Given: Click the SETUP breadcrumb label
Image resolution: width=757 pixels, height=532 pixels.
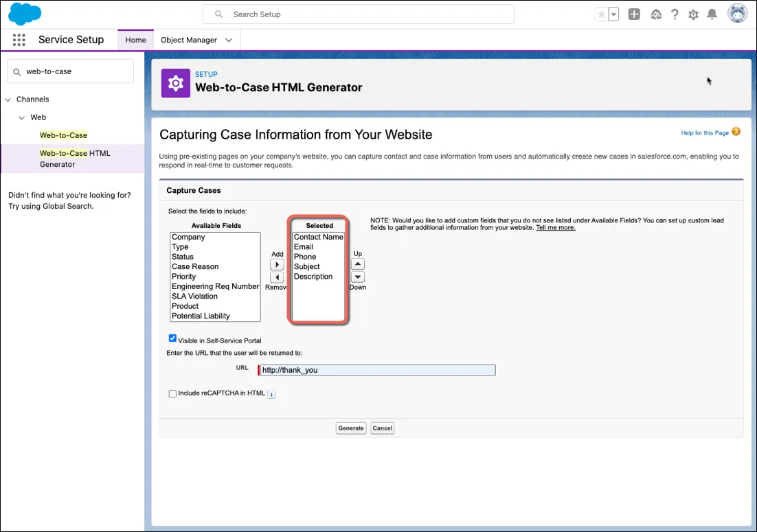Looking at the screenshot, I should 206,74.
